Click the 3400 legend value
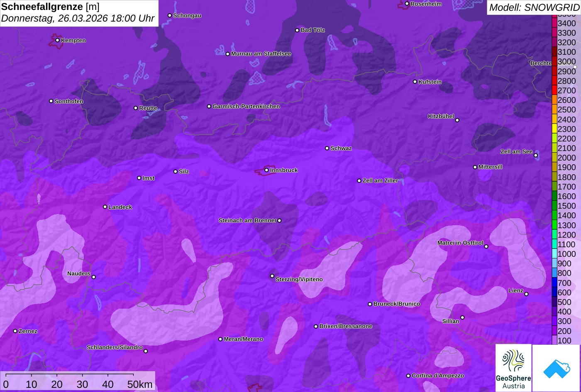Screen dimensions: 581x392 567,23
